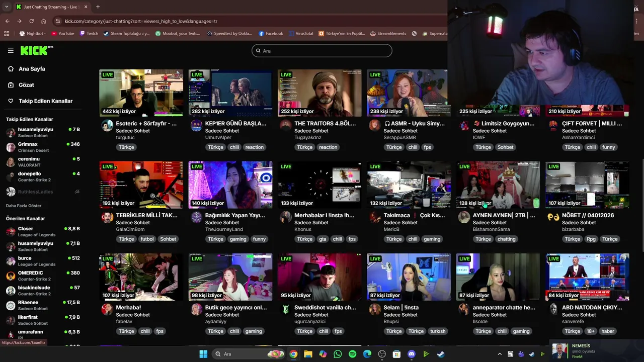Click gta tag under Khonus stream
This screenshot has width=644, height=362.
click(x=323, y=239)
